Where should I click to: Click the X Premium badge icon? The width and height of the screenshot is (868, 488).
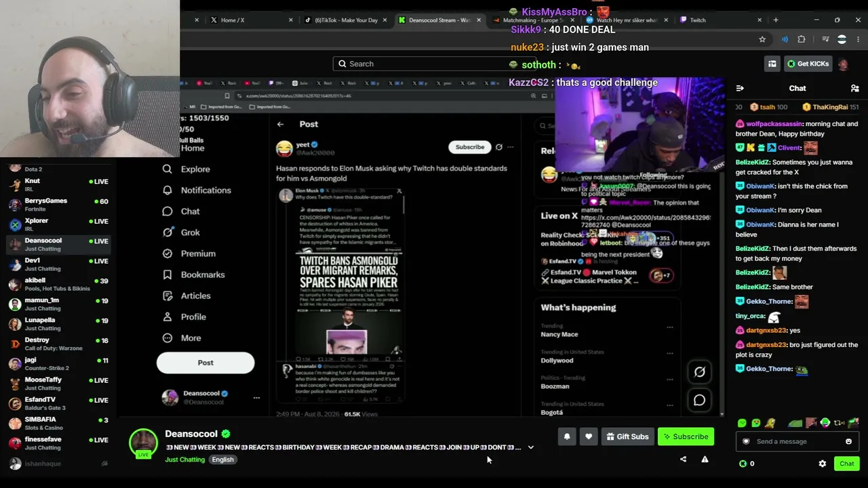167,253
